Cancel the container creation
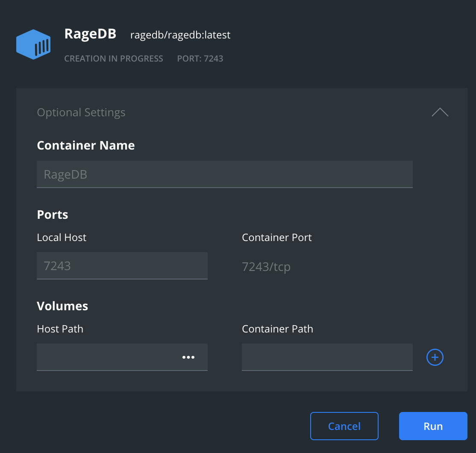The height and width of the screenshot is (453, 476). (344, 426)
